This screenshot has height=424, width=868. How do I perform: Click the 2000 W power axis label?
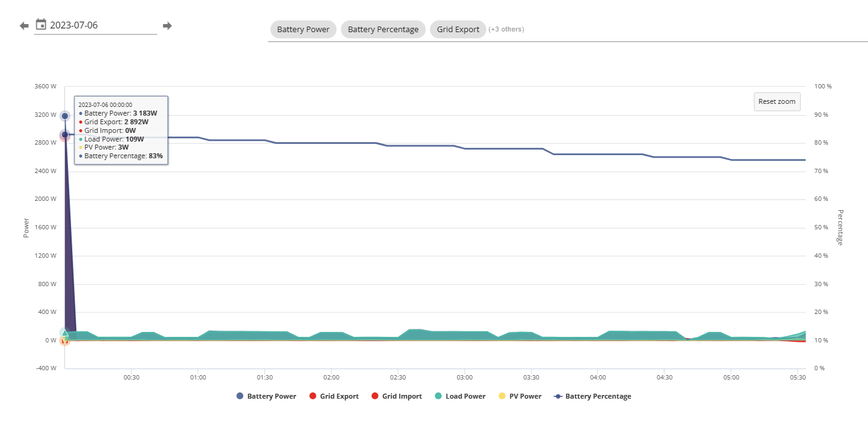click(x=45, y=199)
